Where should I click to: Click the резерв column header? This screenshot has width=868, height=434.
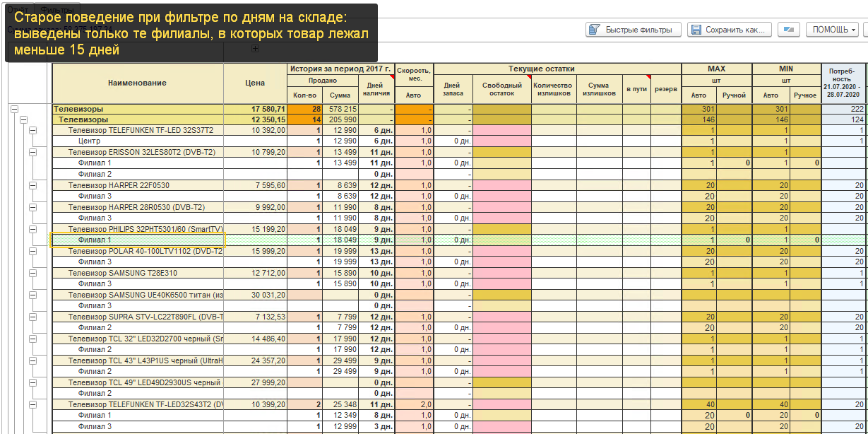pos(665,89)
